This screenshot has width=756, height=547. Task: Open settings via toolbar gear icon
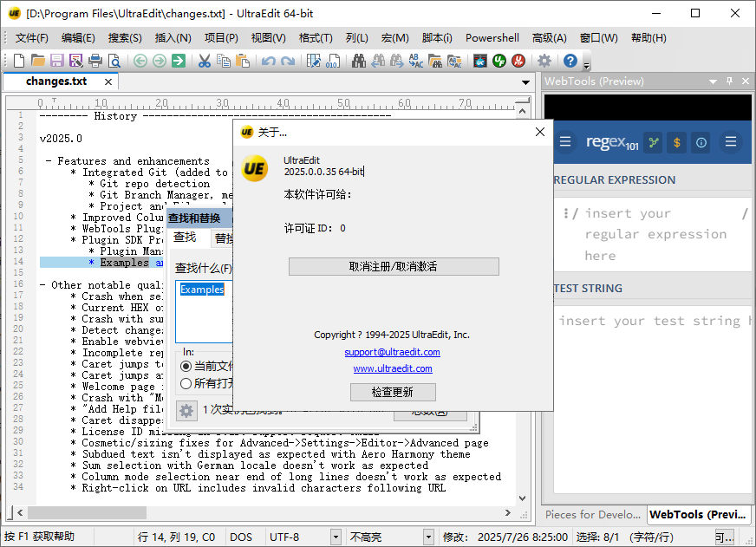(544, 61)
